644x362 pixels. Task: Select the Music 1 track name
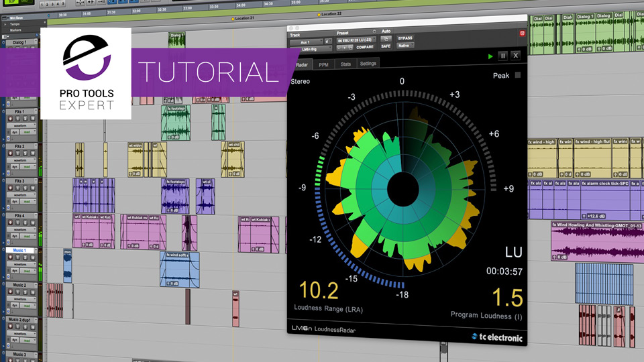[x=19, y=250]
